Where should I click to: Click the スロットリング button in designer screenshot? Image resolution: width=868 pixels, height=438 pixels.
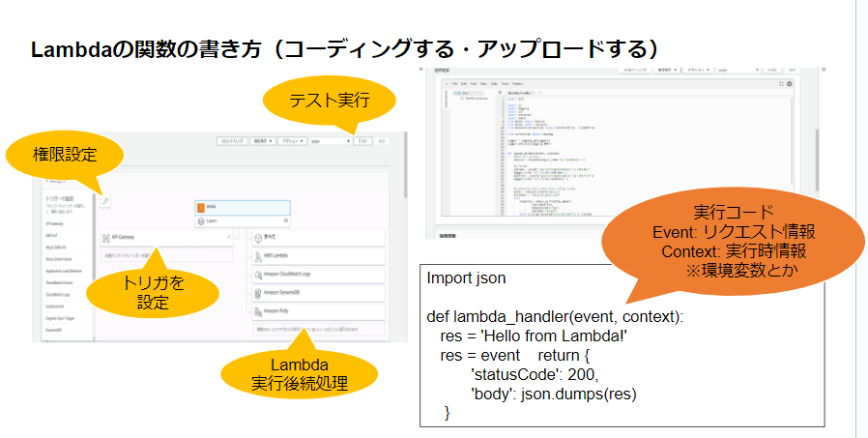click(232, 141)
